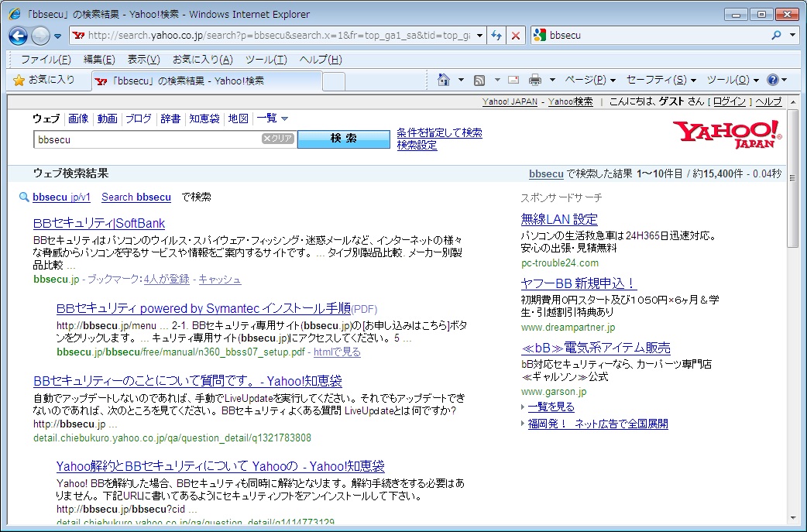
Task: Click the magnifier icon in the browser search box
Action: [776, 36]
